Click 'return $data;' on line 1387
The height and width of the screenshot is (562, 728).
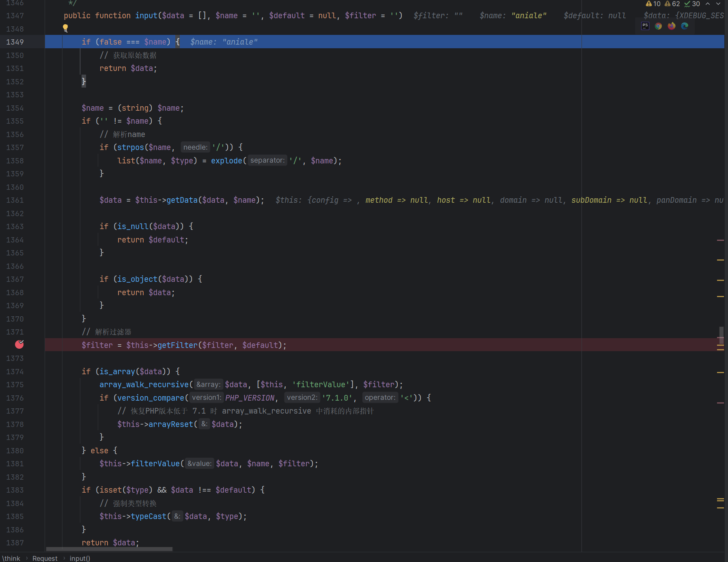pos(110,543)
